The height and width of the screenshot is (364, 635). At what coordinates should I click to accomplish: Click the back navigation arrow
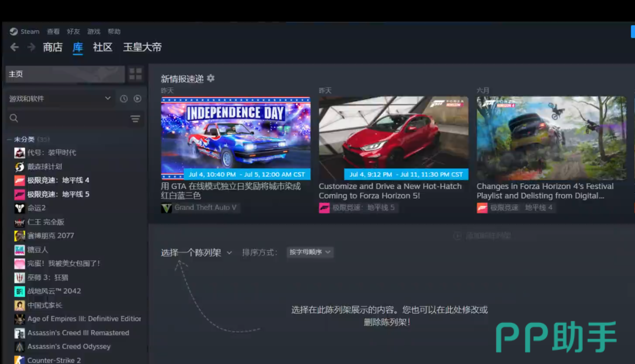point(15,47)
